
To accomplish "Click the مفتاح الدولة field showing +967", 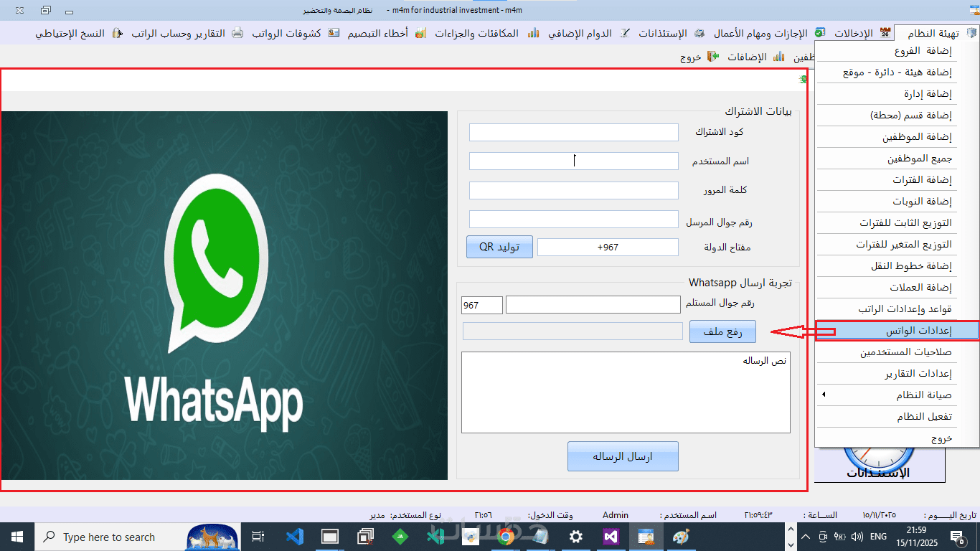I will [608, 247].
